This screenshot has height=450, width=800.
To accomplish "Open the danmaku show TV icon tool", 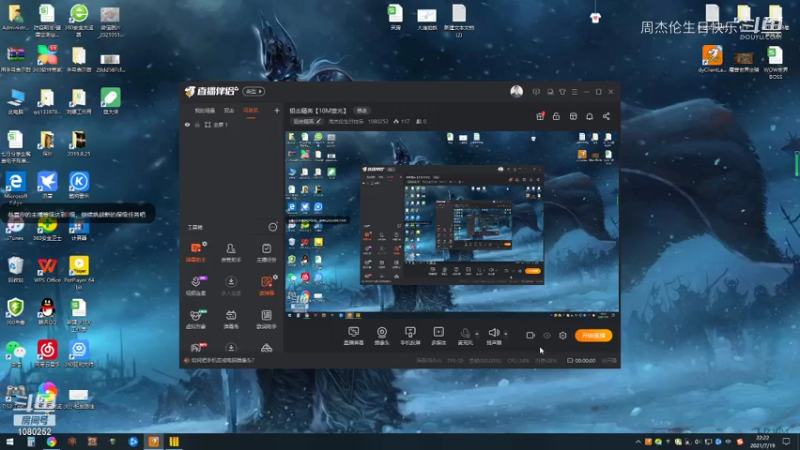I will tap(231, 319).
